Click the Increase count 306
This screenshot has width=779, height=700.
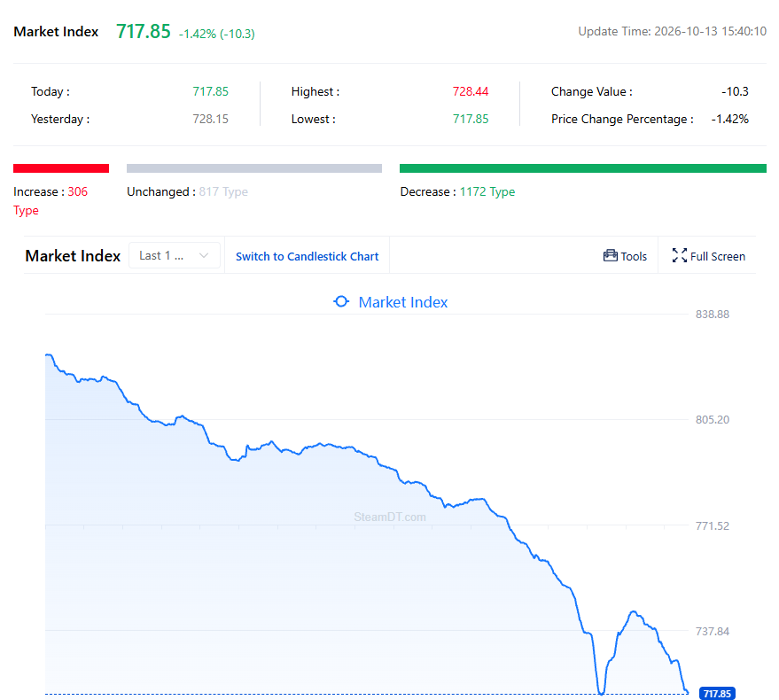click(x=77, y=191)
